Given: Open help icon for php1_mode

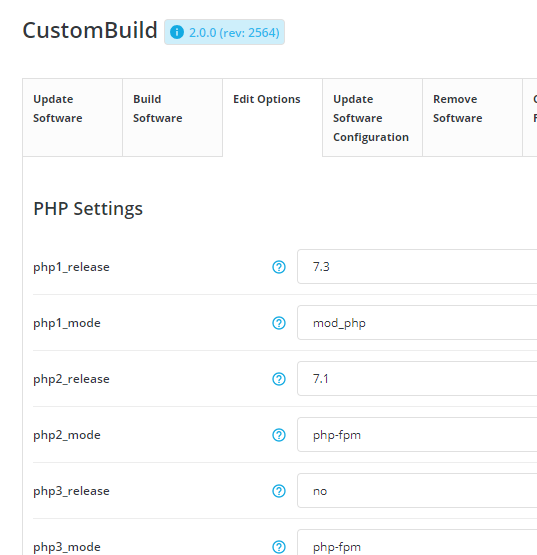Looking at the screenshot, I should [x=279, y=323].
